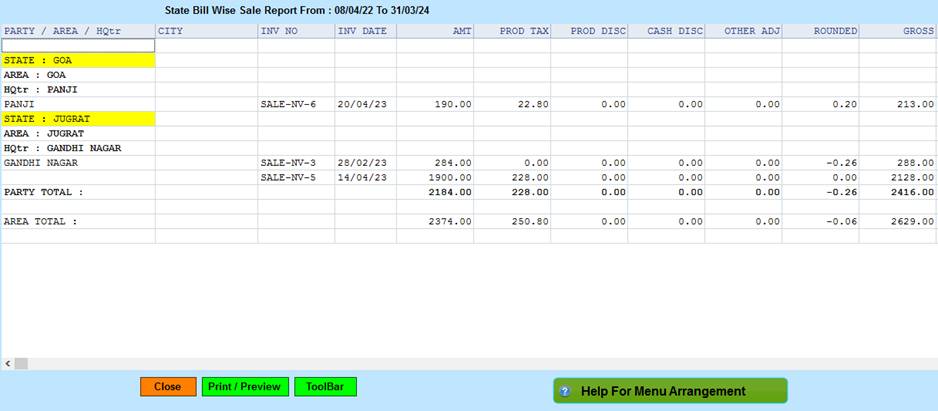Open Help For Menu Arrangement

(x=670, y=391)
